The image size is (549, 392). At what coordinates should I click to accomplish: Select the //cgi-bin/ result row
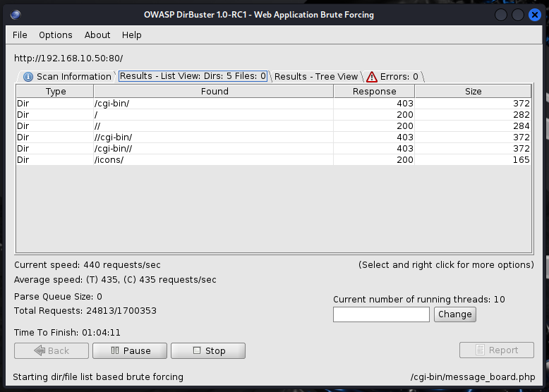[274, 137]
